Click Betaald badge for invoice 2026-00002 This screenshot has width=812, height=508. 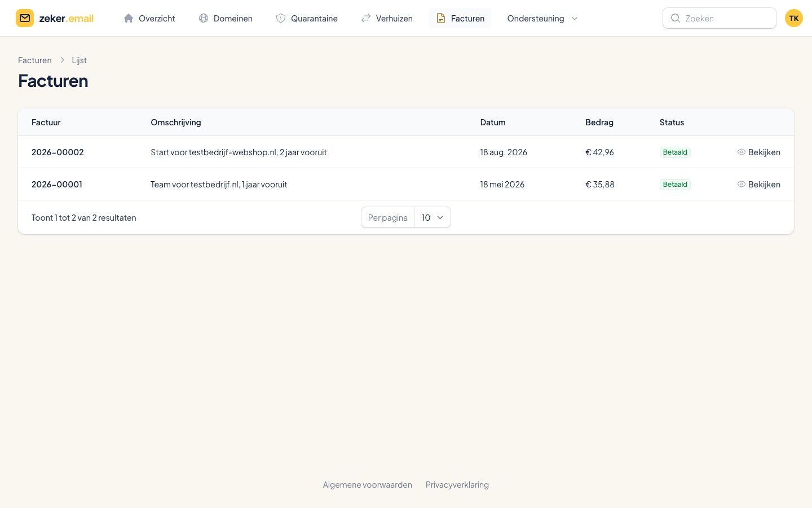675,152
